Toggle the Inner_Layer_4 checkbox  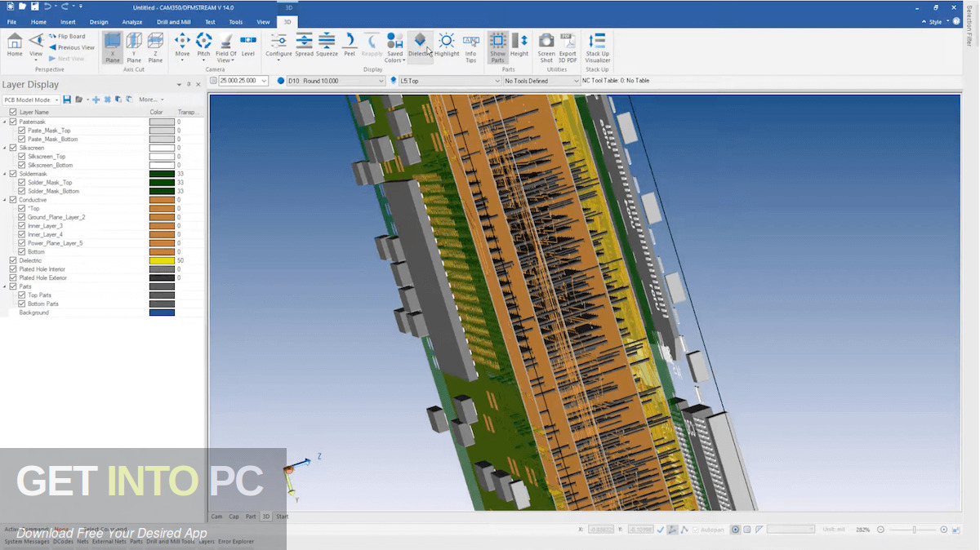pyautogui.click(x=22, y=234)
